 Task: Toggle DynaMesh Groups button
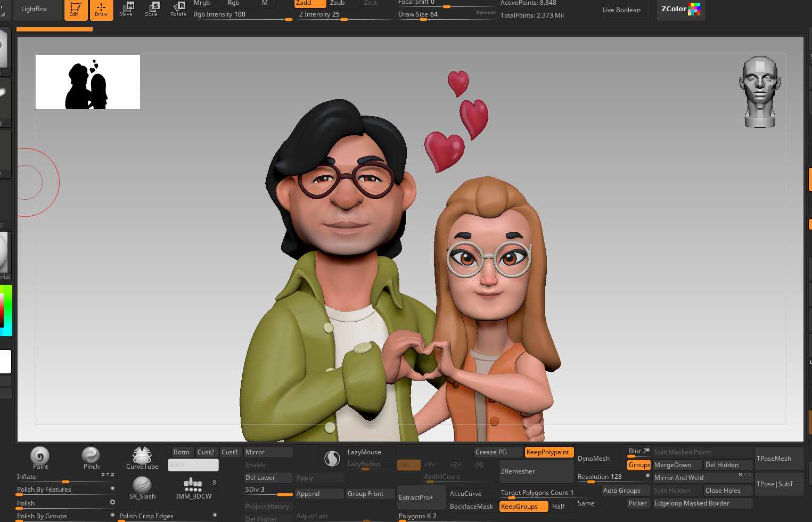point(639,465)
